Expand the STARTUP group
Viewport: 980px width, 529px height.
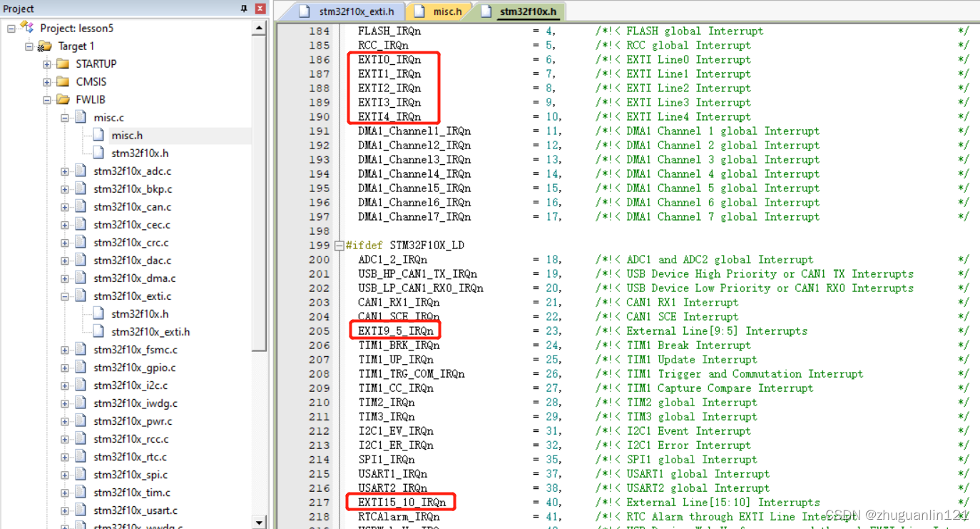tap(47, 64)
